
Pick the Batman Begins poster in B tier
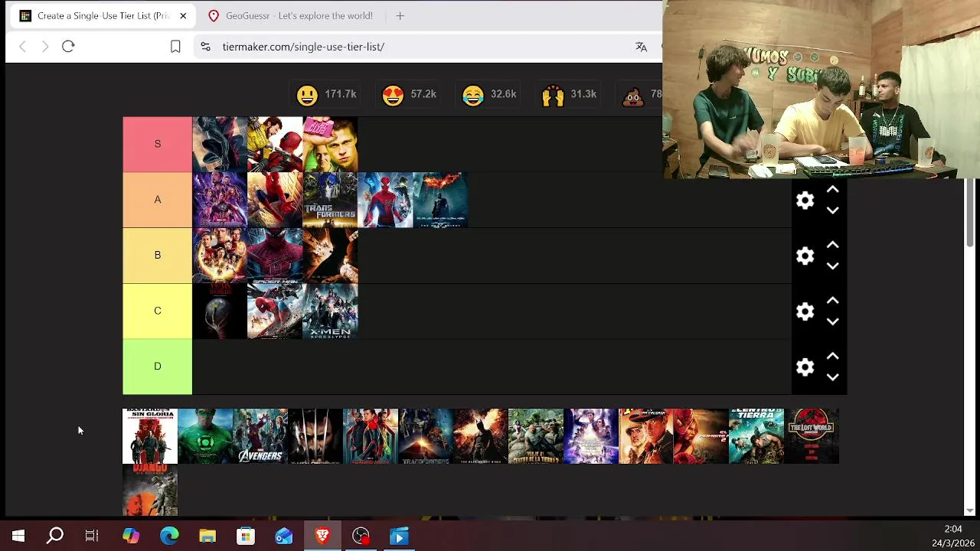point(330,256)
